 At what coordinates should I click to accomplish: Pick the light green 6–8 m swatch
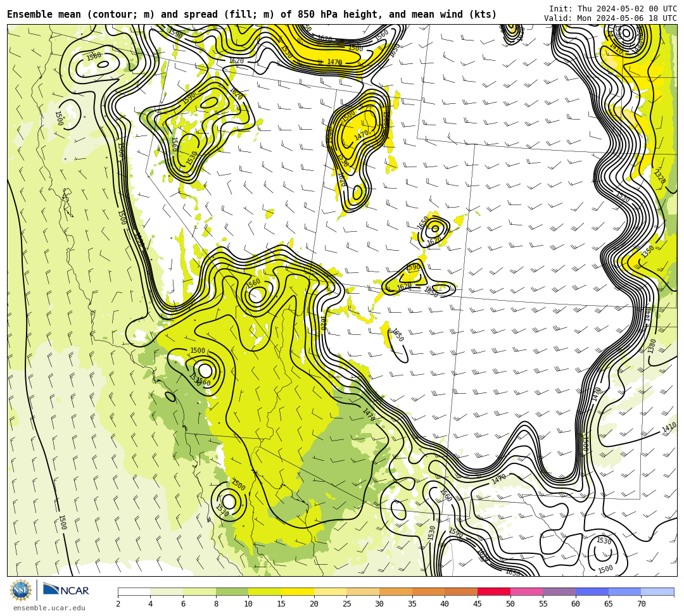pos(199,591)
